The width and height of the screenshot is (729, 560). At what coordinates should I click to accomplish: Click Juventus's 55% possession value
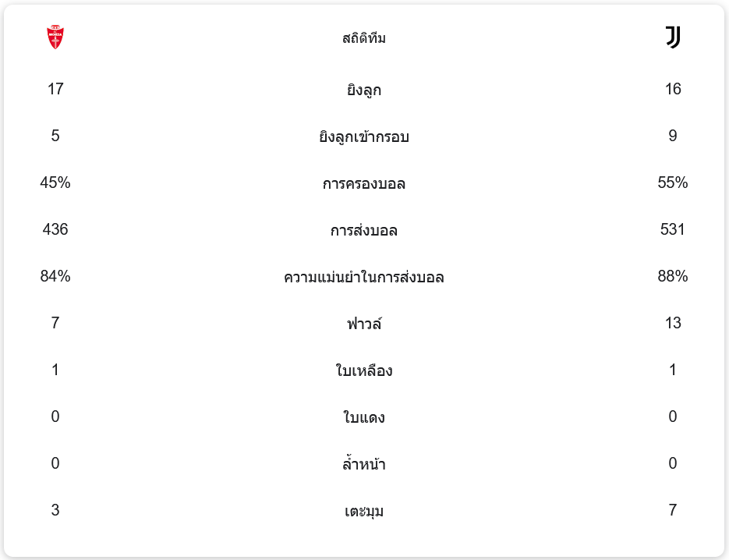[673, 183]
